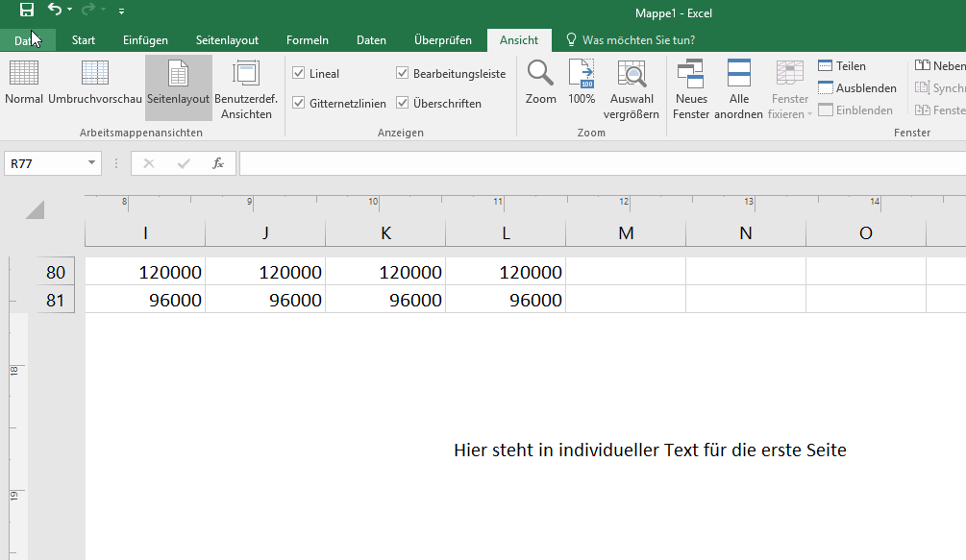Image resolution: width=966 pixels, height=560 pixels.
Task: Click the Teilen split button
Action: pos(842,66)
